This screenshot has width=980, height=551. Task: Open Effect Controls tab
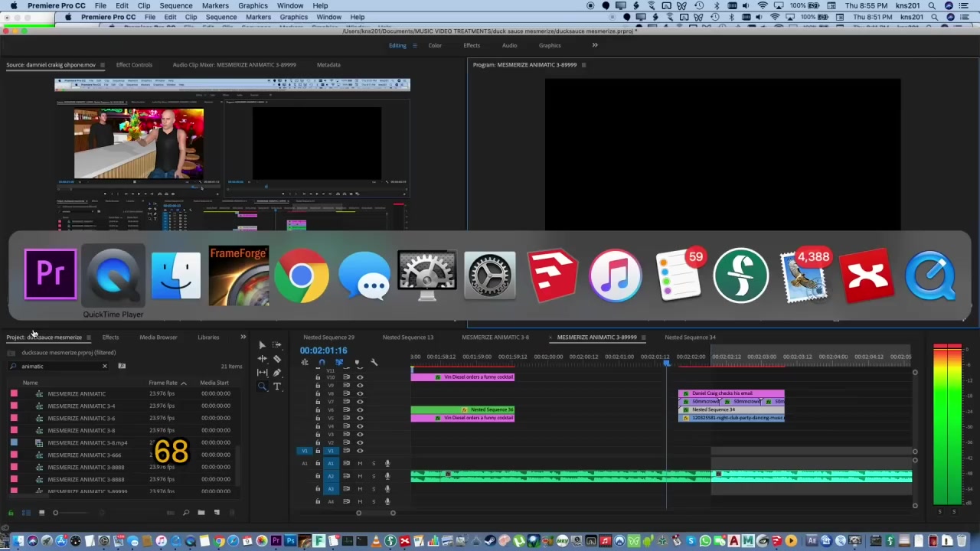pos(134,65)
